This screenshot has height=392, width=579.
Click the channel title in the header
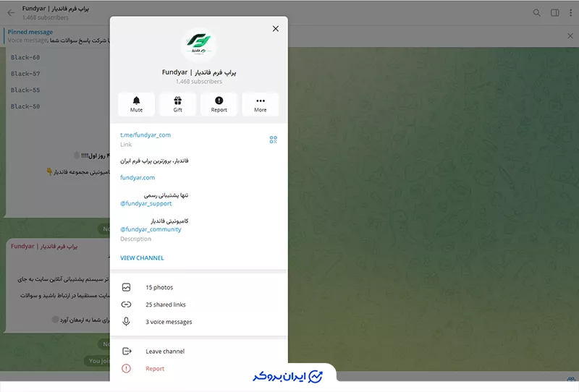56,9
